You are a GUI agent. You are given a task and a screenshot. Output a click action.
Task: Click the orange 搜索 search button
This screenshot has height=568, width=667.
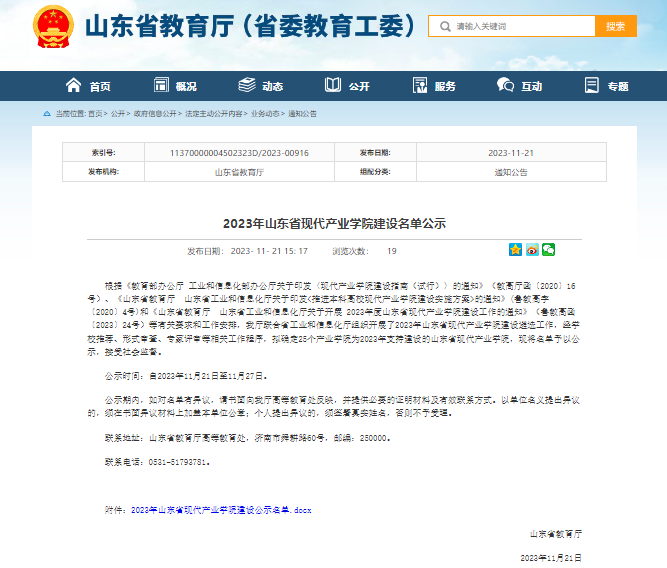pos(615,26)
